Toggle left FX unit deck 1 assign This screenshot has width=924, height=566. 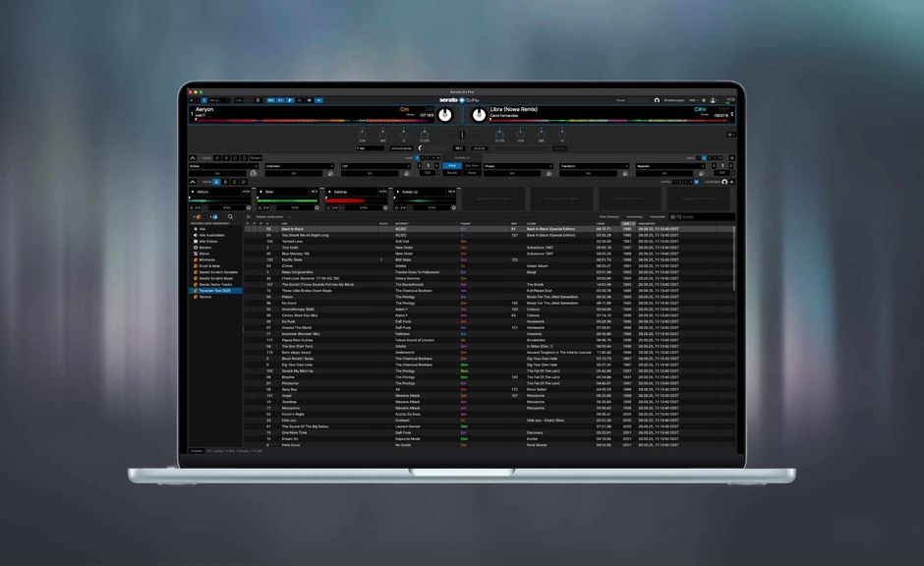pos(417,158)
